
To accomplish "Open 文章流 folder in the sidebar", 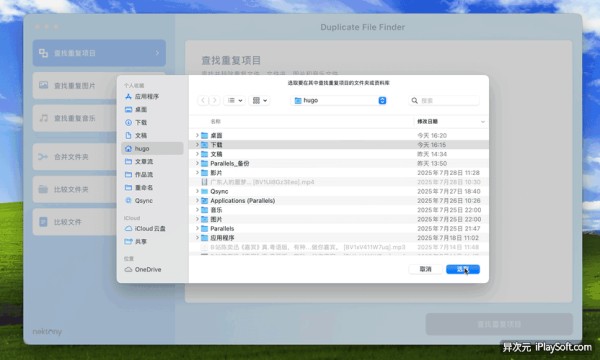I will 143,161.
